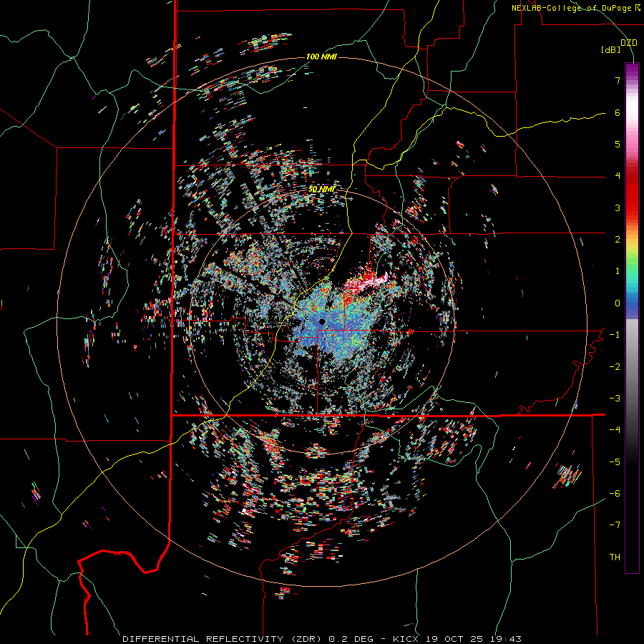The height and width of the screenshot is (644, 644).
Task: Click the DZD legend title
Action: click(628, 43)
